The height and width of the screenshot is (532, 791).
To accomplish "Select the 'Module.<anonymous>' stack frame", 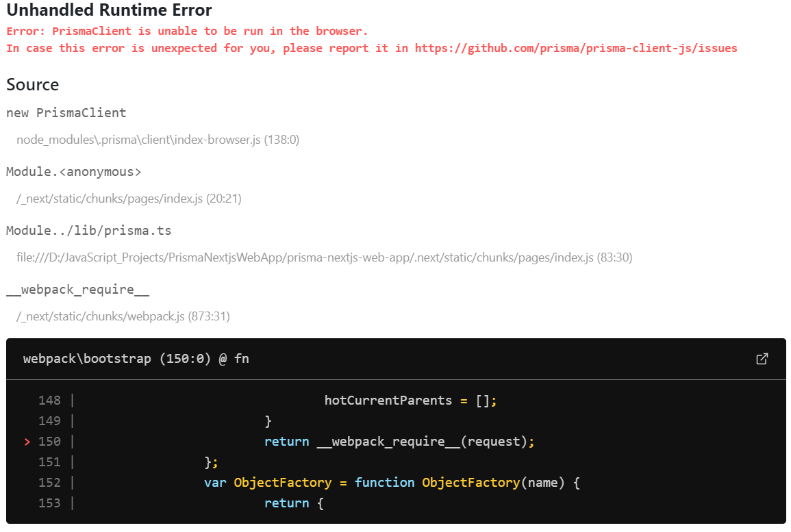I will [x=74, y=172].
